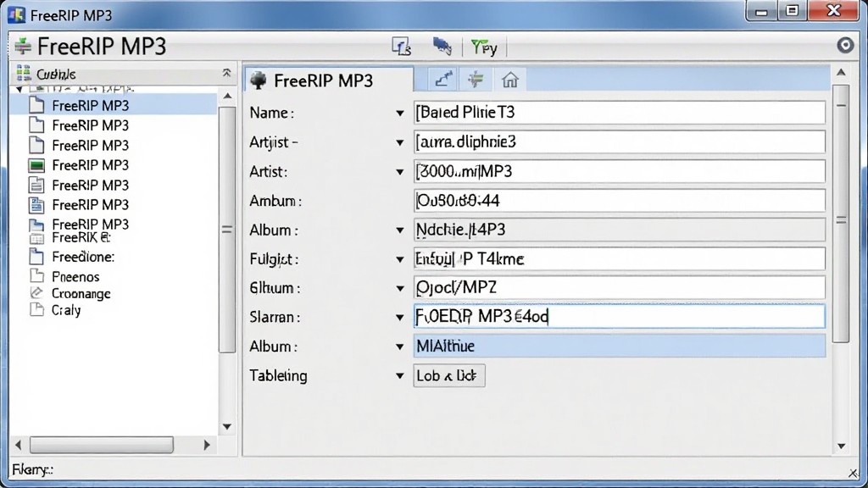868x488 pixels.
Task: Click the 6lhum input field
Action: 619,288
